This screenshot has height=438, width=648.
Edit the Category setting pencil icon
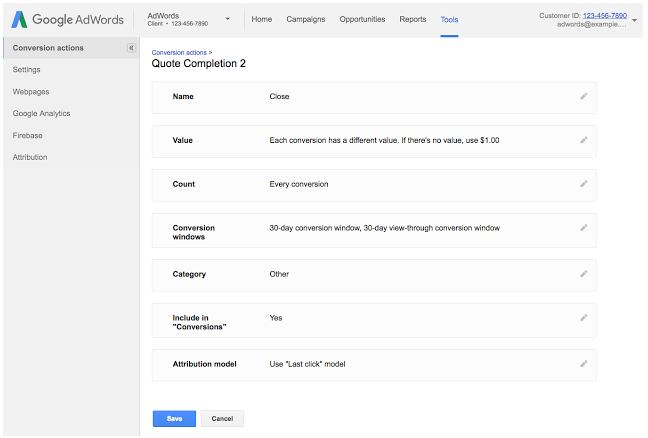pos(584,274)
